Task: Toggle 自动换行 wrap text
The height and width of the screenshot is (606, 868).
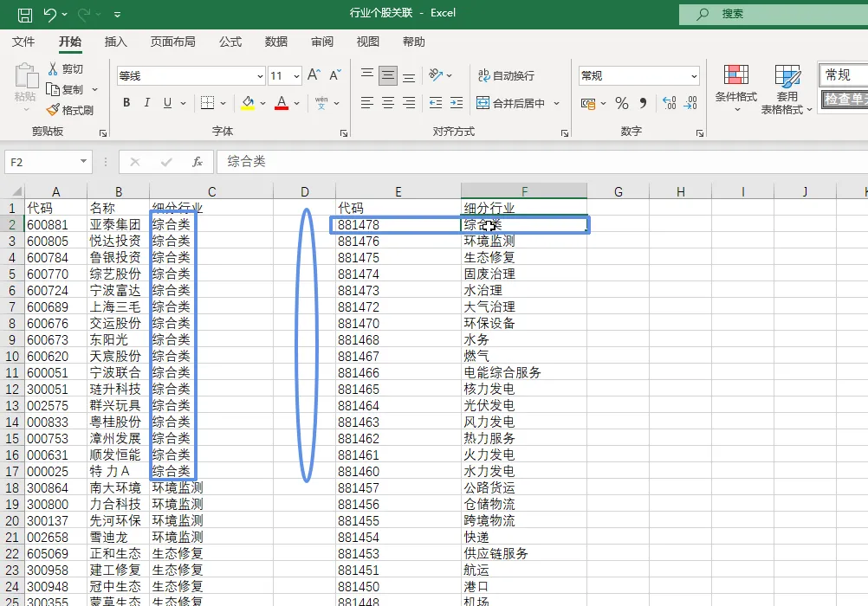Action: coord(506,76)
